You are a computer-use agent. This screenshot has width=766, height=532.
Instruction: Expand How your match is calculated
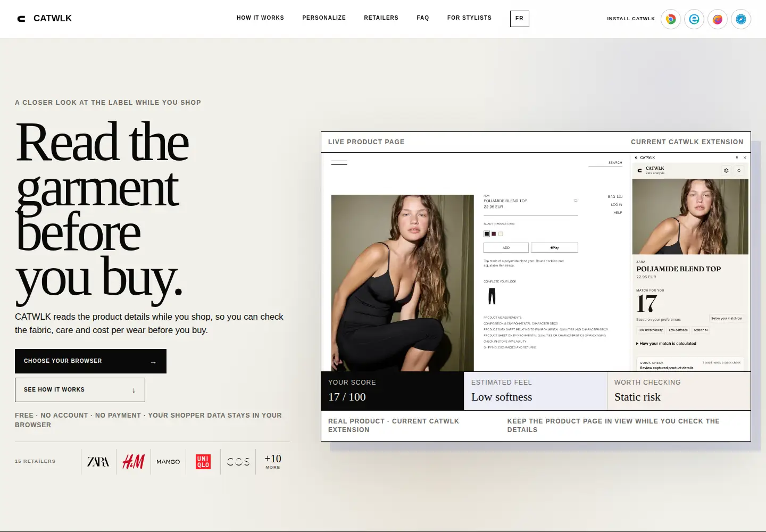point(666,344)
